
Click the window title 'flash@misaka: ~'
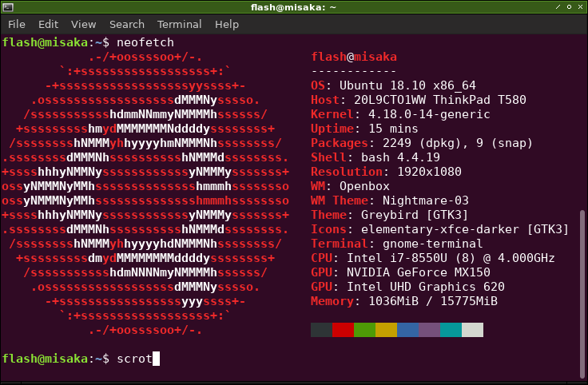point(293,7)
